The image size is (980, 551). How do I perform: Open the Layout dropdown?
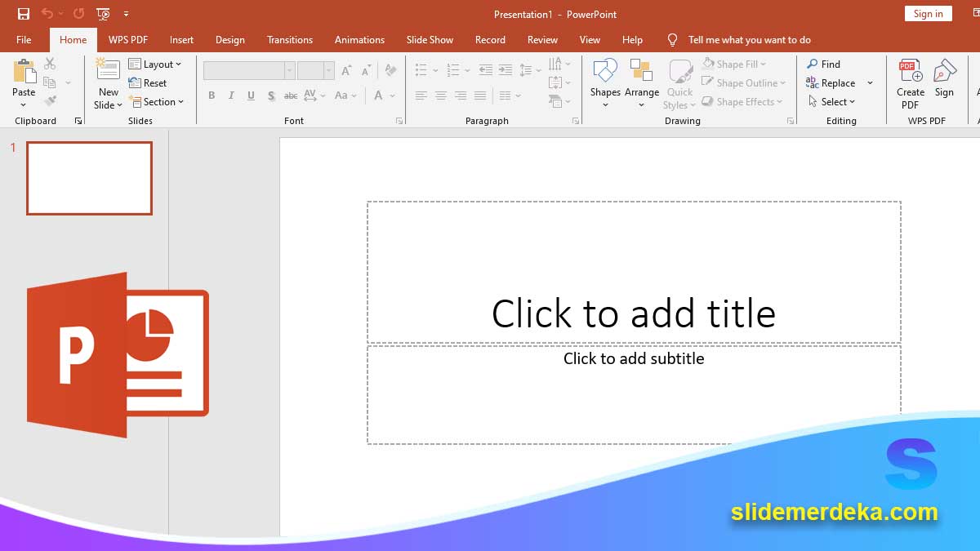click(155, 64)
